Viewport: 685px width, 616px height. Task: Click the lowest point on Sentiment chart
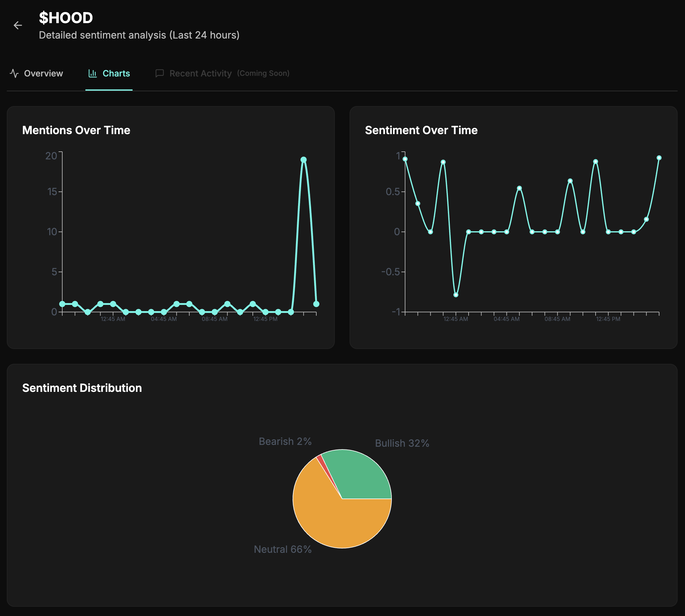456,295
